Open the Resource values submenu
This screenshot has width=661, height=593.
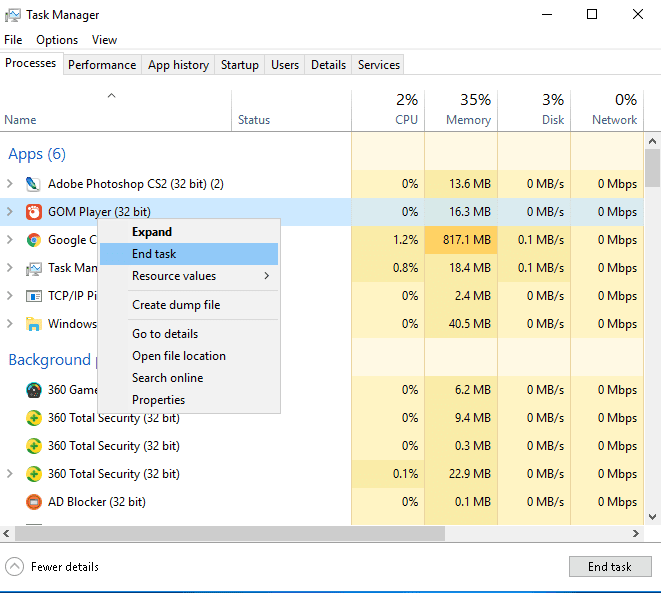189,276
